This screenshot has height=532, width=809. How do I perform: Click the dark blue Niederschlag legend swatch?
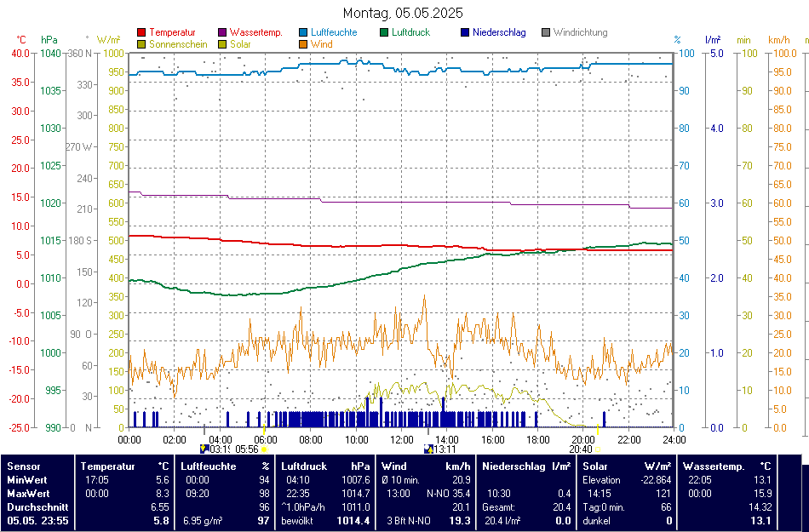click(x=465, y=32)
